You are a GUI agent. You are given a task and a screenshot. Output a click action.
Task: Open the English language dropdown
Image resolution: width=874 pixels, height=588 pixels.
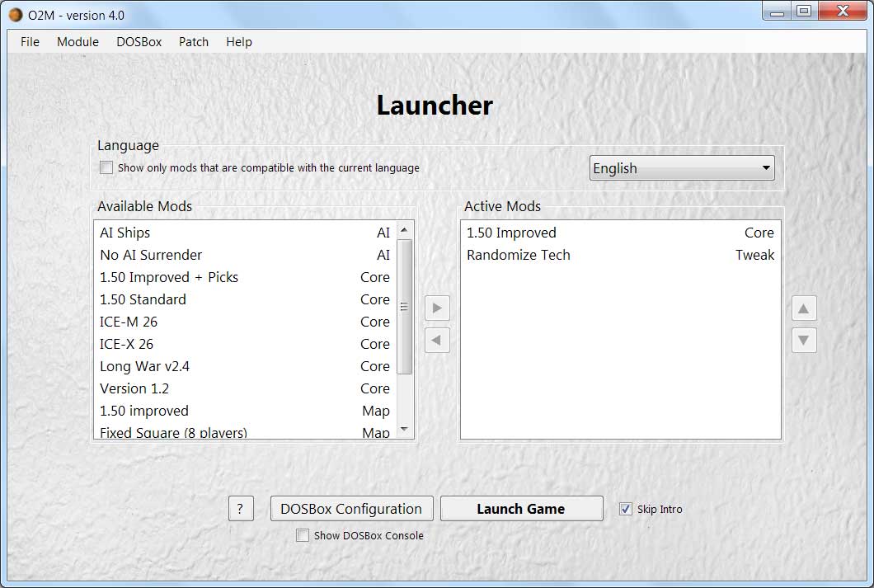(682, 167)
